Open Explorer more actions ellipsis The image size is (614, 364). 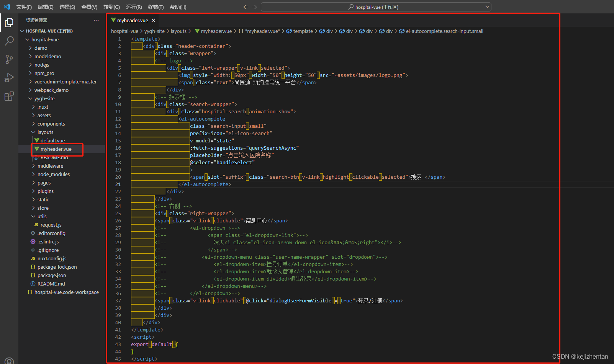tap(96, 20)
